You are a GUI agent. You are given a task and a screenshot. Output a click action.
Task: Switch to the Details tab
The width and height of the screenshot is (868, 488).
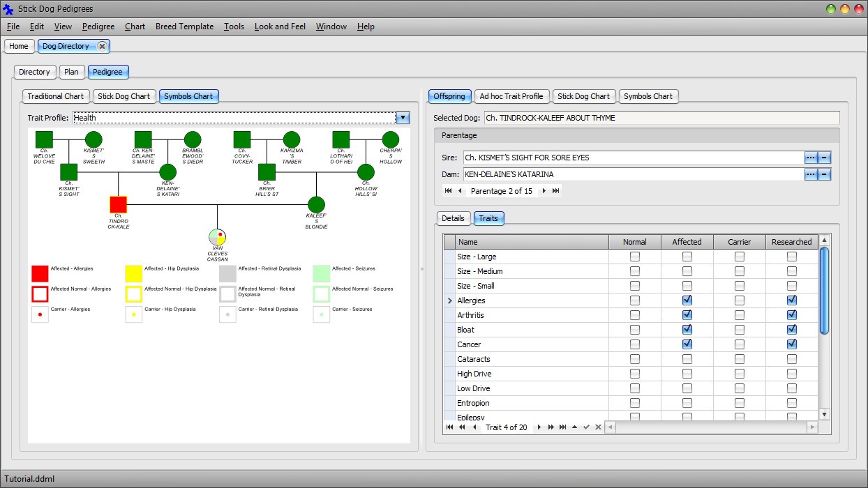click(453, 218)
